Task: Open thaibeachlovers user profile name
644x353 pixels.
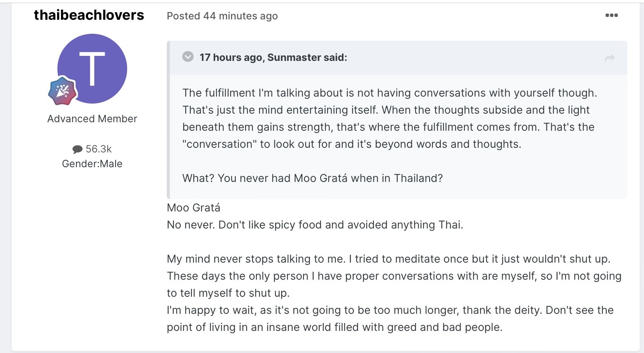Action: (x=89, y=15)
